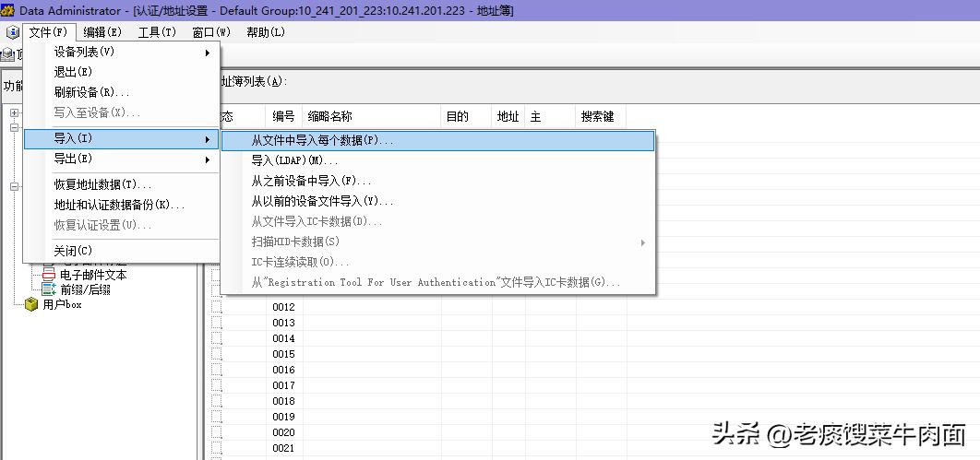The image size is (980, 460).
Task: Expand the collapsed plus node in function tree
Action: click(14, 113)
